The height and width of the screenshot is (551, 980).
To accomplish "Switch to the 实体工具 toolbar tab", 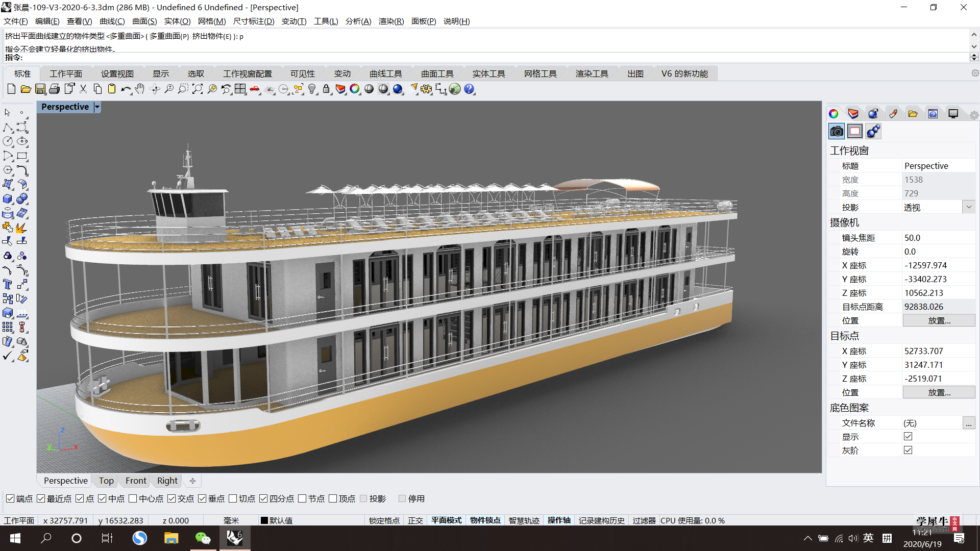I will pos(488,74).
